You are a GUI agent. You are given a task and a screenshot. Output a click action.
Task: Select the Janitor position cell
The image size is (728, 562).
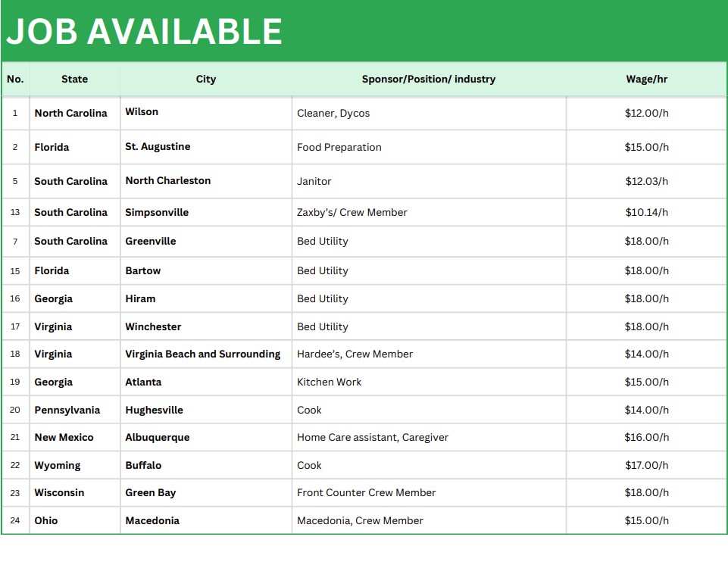pyautogui.click(x=314, y=182)
